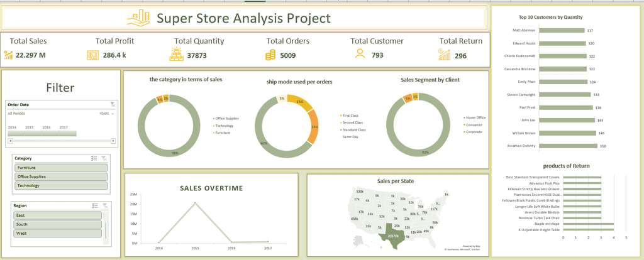Click the Total Orders coins icon

pyautogui.click(x=270, y=55)
